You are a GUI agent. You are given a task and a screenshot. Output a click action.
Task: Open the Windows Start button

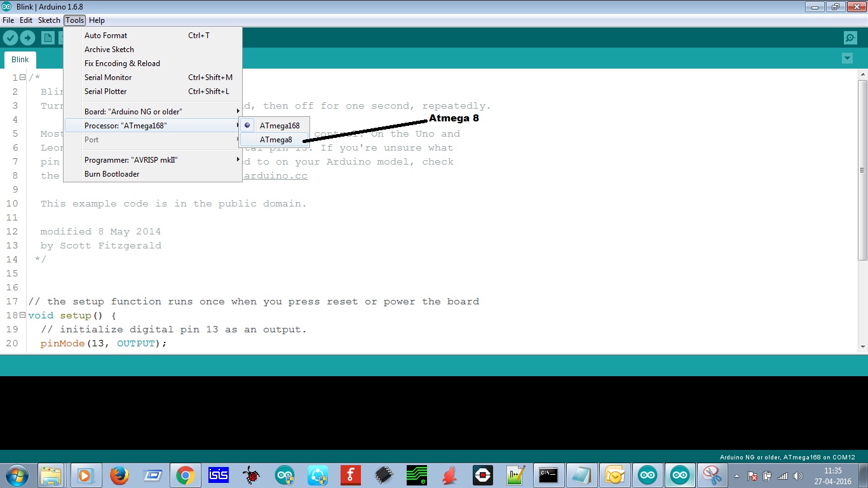pos(16,475)
